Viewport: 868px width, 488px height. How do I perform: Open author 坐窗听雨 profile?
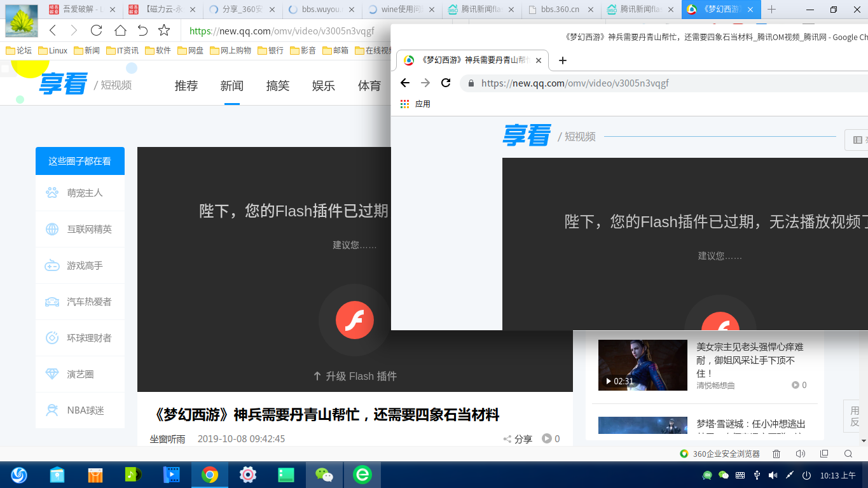(x=167, y=439)
